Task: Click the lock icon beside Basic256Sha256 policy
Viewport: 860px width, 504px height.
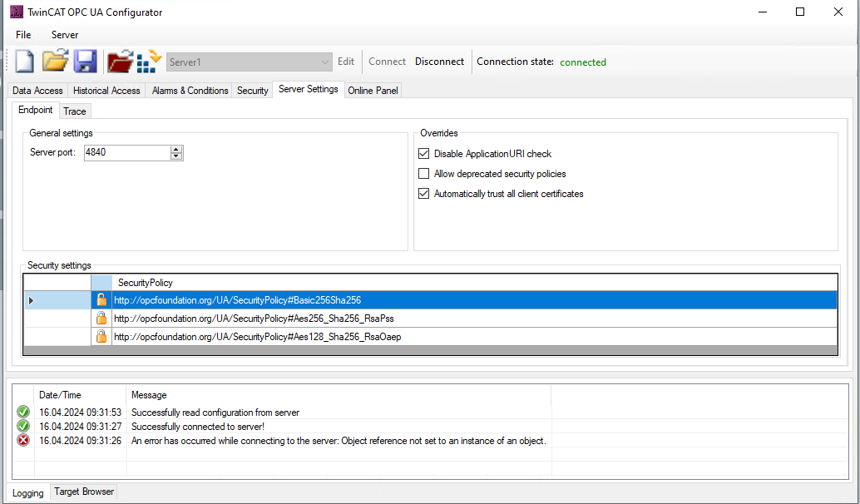Action: tap(101, 300)
